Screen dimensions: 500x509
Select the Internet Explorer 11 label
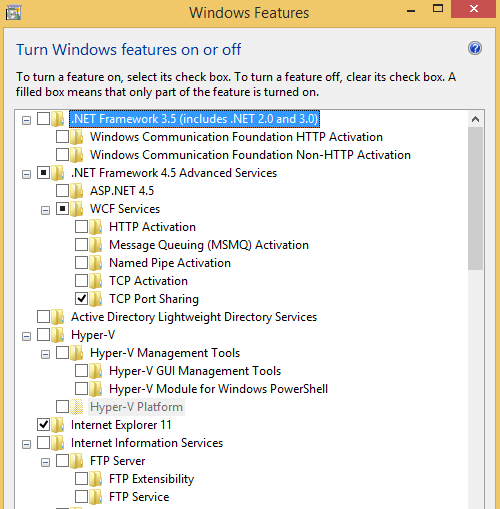coord(121,425)
